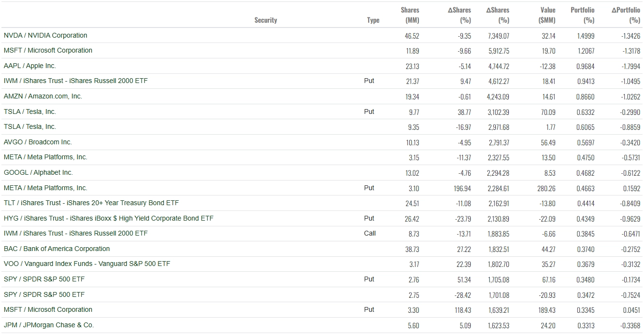Select NVDA shares value 46.52
The height and width of the screenshot is (335, 644).
(412, 36)
